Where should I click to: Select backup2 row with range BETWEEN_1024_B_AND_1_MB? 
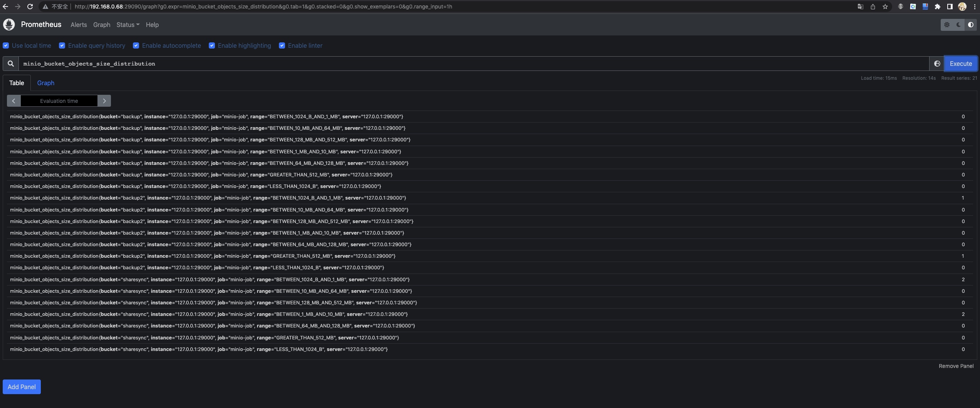click(490, 198)
